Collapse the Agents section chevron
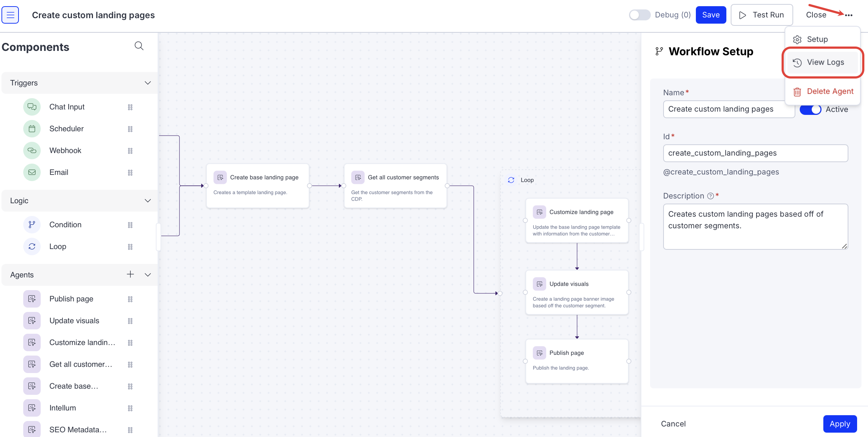The image size is (868, 437). point(148,275)
